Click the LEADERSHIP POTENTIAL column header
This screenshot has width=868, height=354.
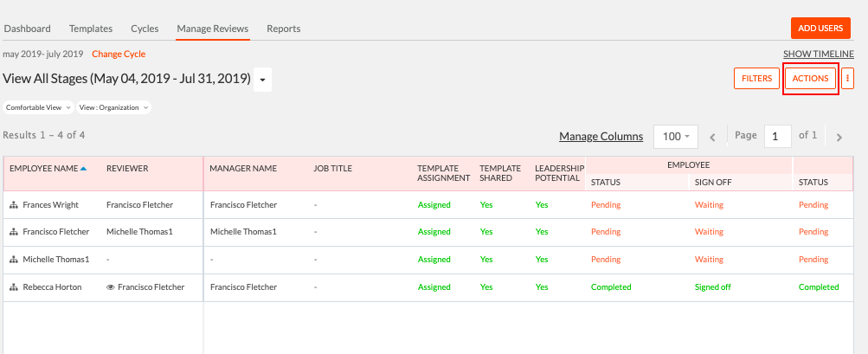pyautogui.click(x=559, y=173)
